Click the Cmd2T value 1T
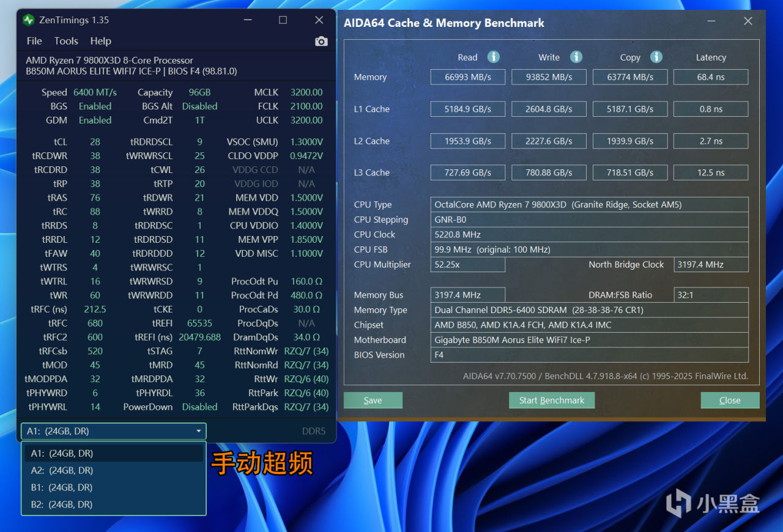The image size is (783, 532). coord(199,120)
